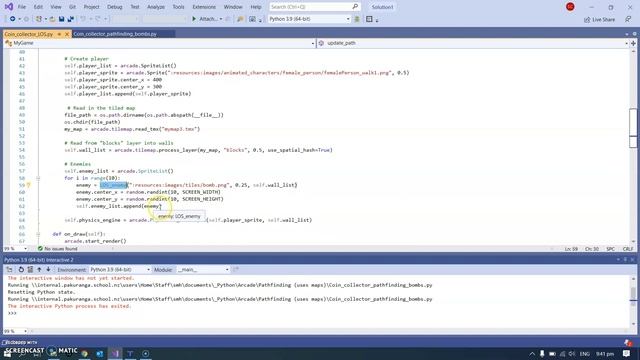Open the Window menu

pos(233,7)
